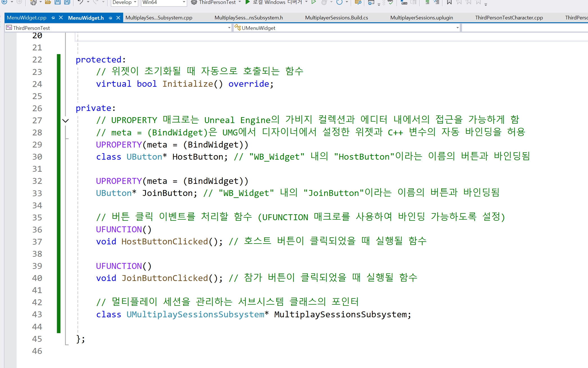Click the Open File folder icon
The height and width of the screenshot is (368, 588).
pos(48,2)
